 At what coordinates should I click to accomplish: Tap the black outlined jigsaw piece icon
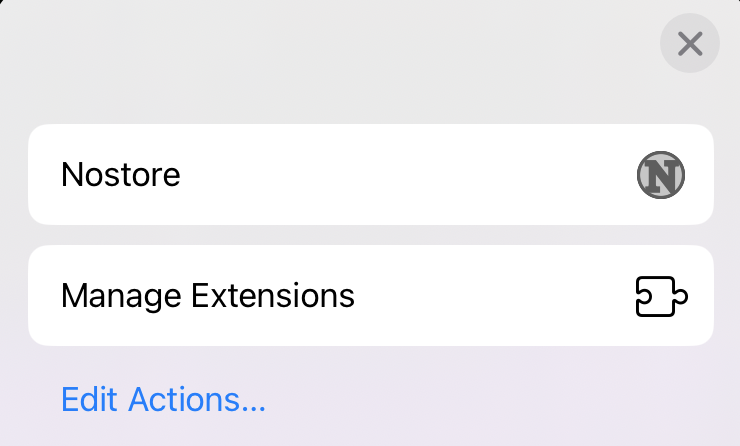point(661,296)
